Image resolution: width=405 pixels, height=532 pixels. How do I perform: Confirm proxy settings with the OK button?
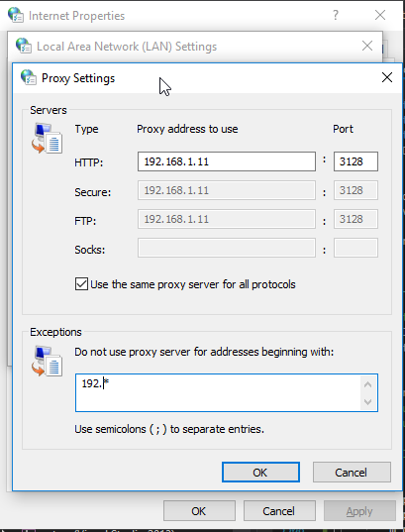click(260, 472)
